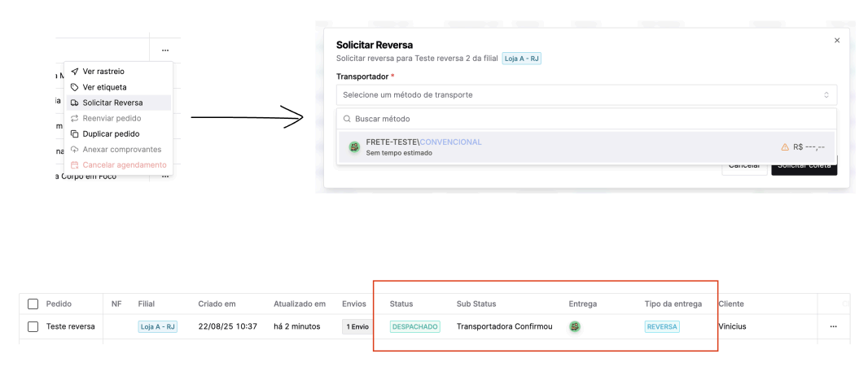Screen dimensions: 868x376
Task: Click the Criado em column header
Action: (217, 304)
